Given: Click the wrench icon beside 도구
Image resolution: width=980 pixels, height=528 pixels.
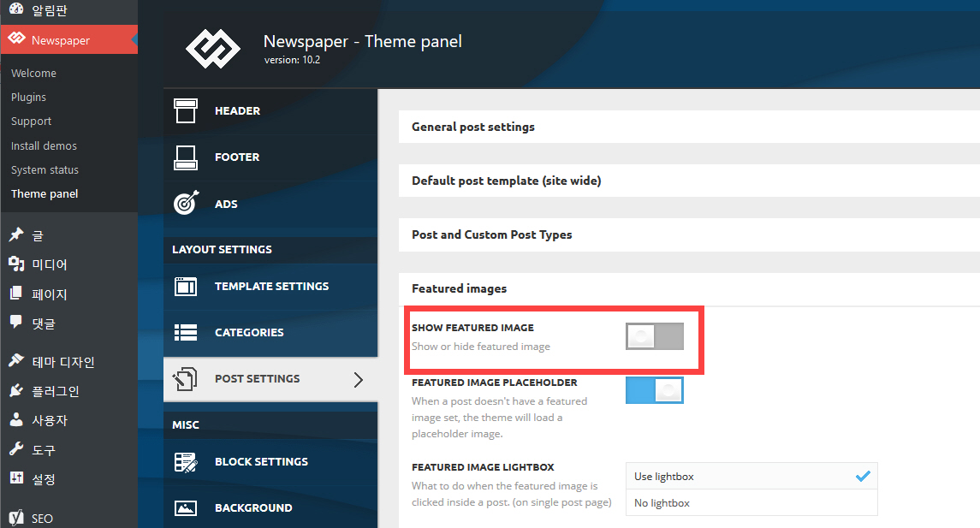Looking at the screenshot, I should coord(16,448).
